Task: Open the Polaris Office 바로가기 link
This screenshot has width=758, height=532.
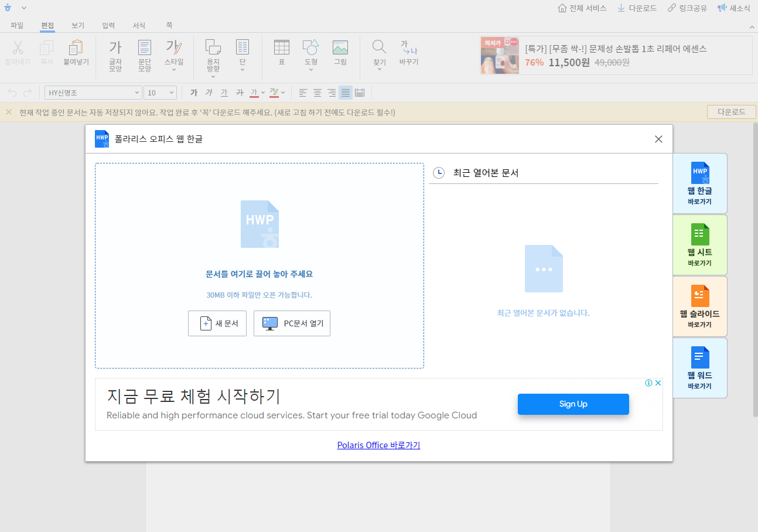Action: pos(378,445)
